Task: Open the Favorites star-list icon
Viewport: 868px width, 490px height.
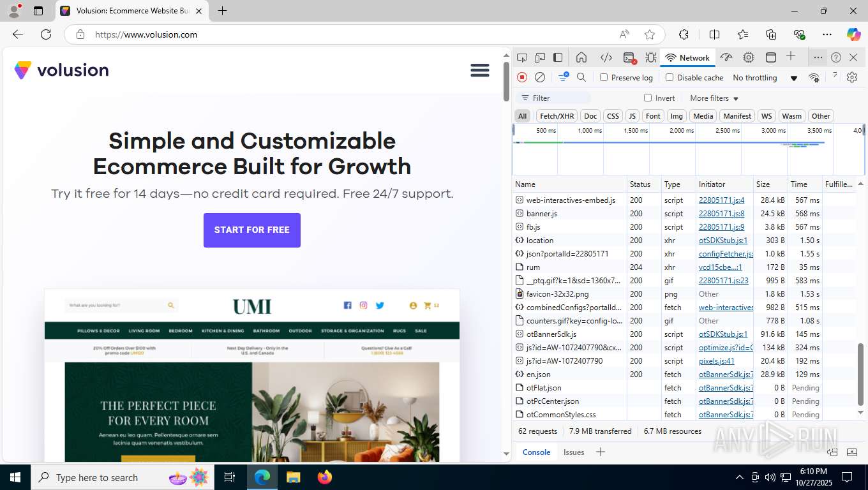Action: [743, 34]
